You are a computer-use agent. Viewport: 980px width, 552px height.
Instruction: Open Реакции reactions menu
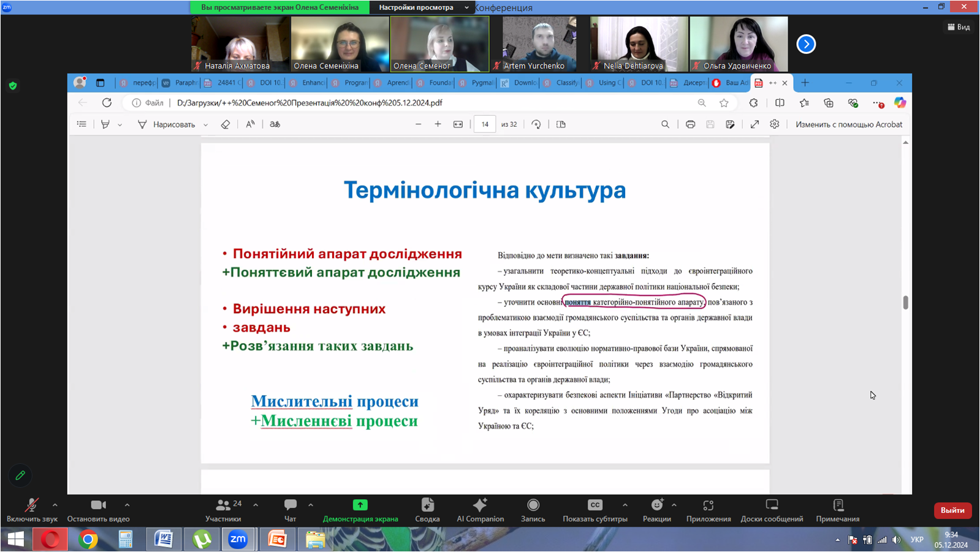(657, 510)
